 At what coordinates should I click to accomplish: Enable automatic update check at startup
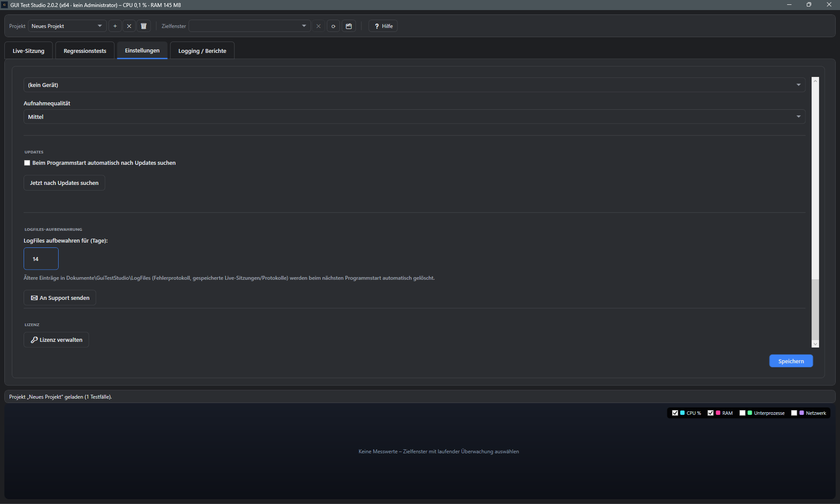coord(27,163)
